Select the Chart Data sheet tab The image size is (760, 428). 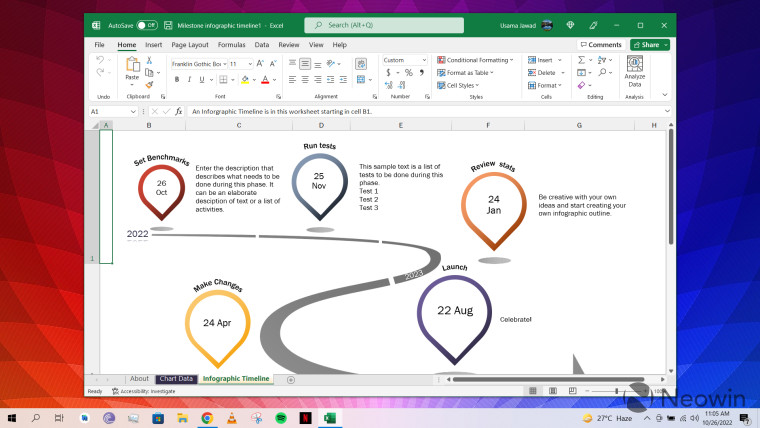[176, 379]
